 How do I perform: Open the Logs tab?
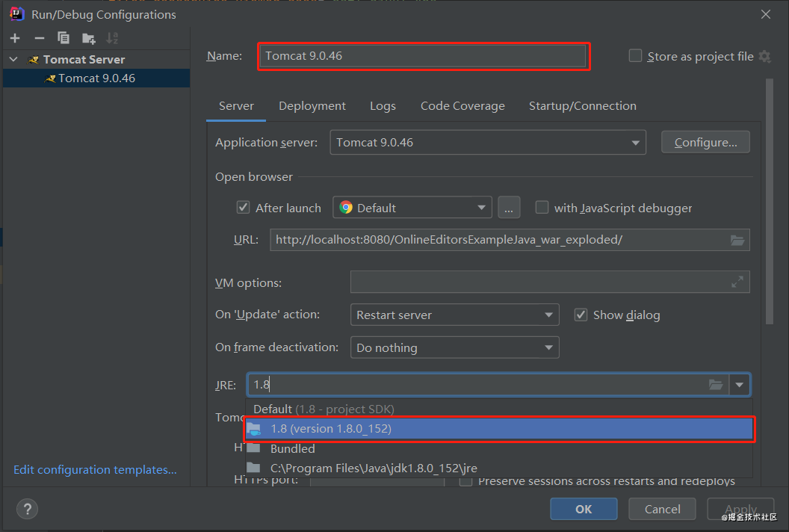click(x=383, y=105)
